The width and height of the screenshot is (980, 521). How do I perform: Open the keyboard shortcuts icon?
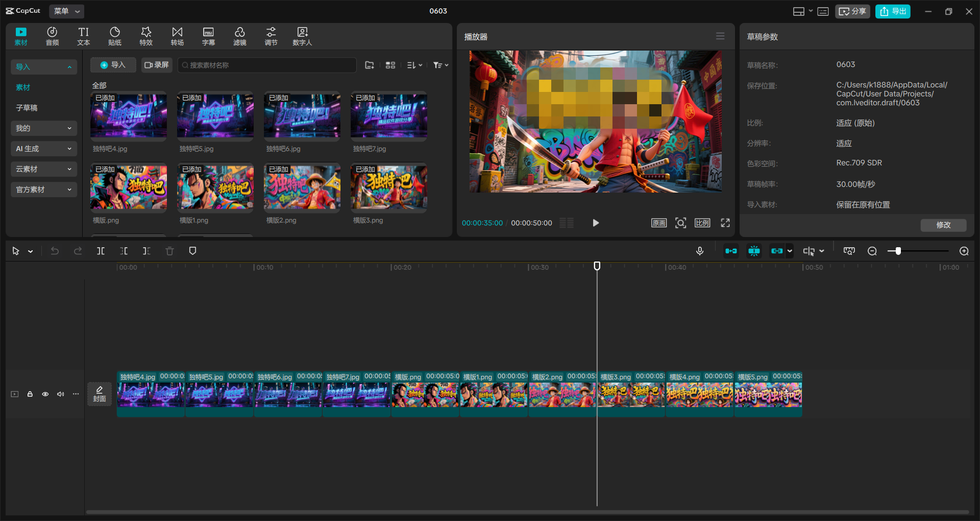823,11
